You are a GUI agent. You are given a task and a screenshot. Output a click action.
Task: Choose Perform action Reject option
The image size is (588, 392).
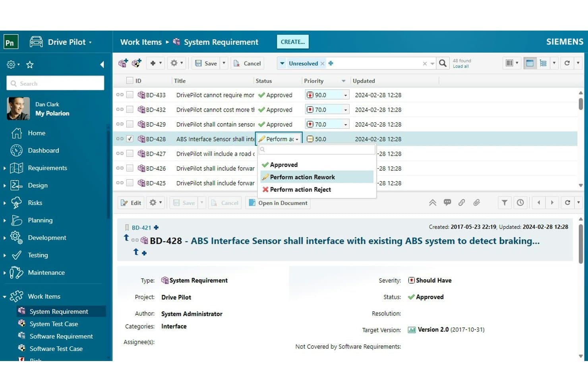(317, 190)
